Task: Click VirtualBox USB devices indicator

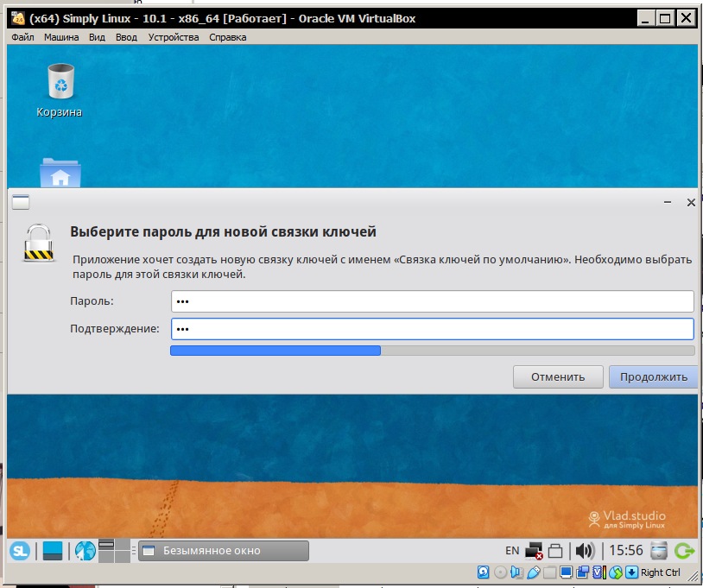Action: [x=534, y=572]
